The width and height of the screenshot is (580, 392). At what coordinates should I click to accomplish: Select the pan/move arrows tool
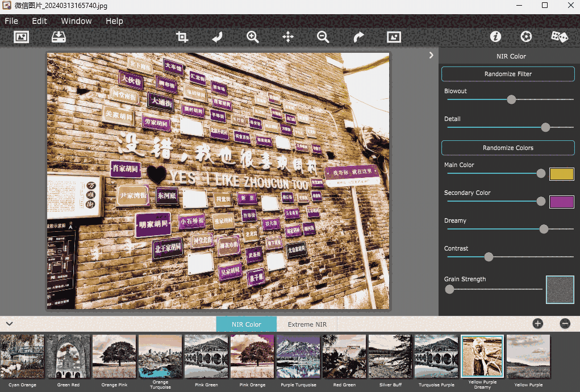pos(288,37)
